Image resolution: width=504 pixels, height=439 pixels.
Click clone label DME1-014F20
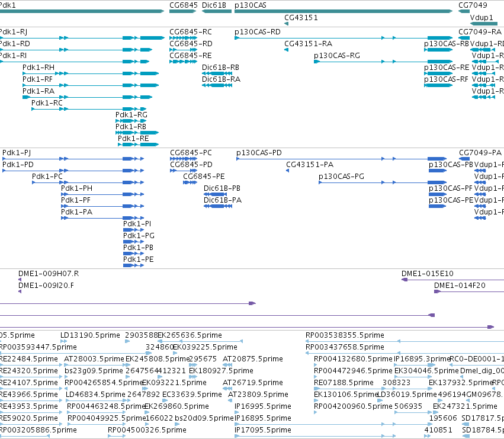[x=460, y=286]
